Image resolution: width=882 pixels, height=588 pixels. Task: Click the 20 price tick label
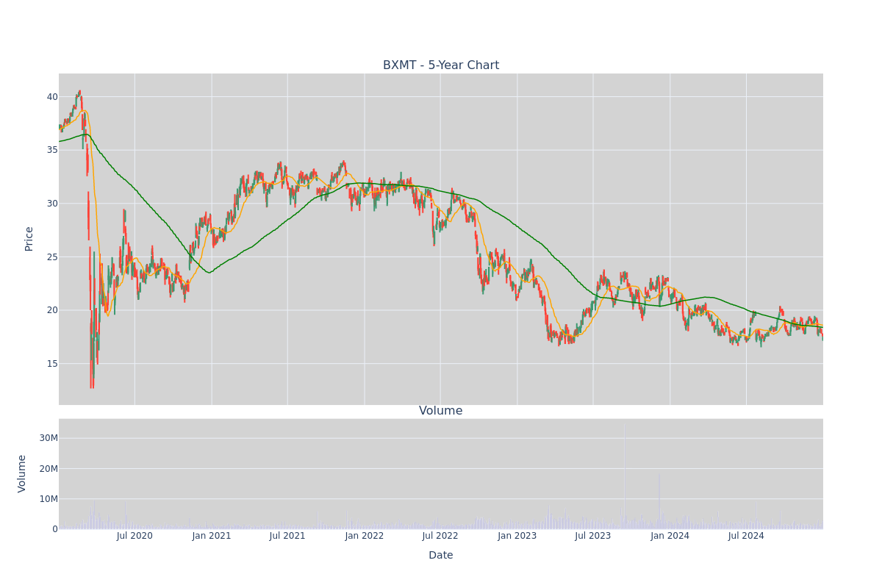pos(52,310)
